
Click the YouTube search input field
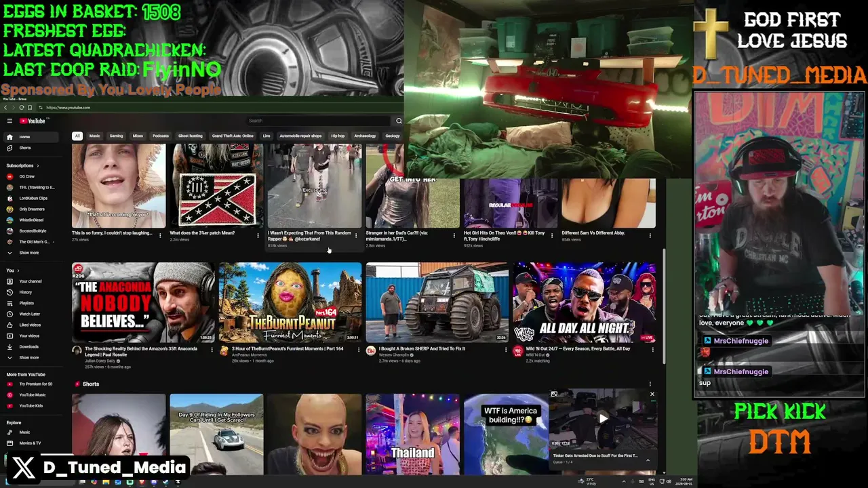pos(317,121)
